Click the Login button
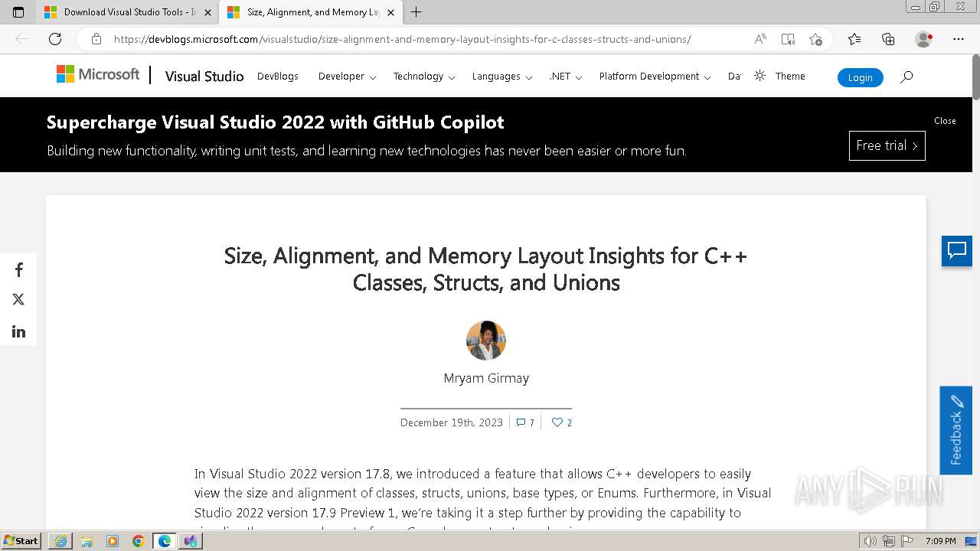The image size is (980, 551). coord(860,77)
